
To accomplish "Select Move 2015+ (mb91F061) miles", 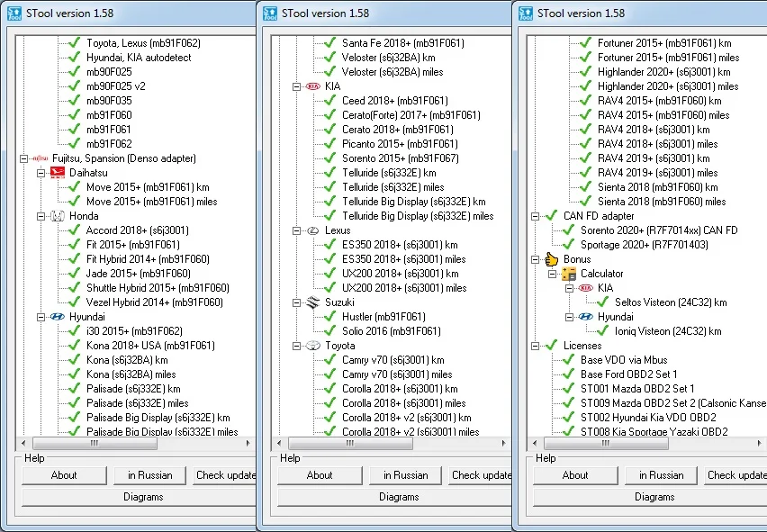I will (x=151, y=202).
